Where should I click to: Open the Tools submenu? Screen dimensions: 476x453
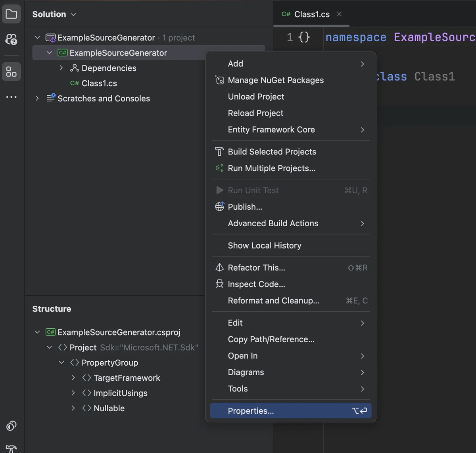point(291,389)
